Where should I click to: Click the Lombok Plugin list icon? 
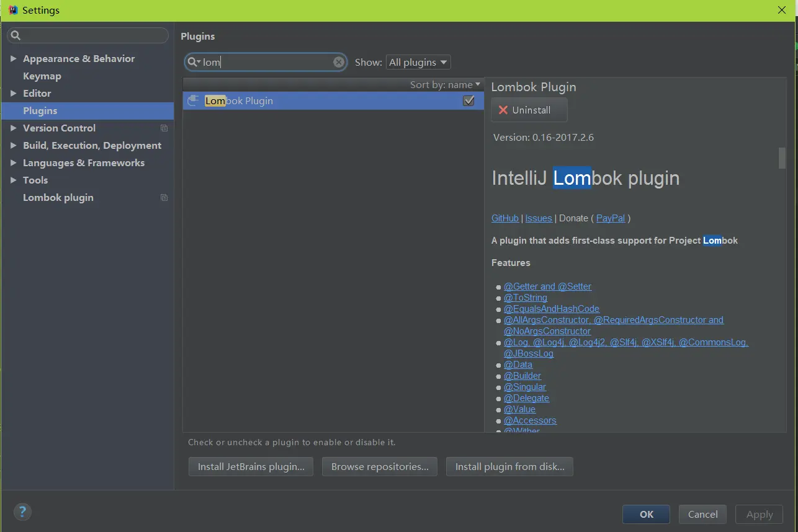click(194, 100)
